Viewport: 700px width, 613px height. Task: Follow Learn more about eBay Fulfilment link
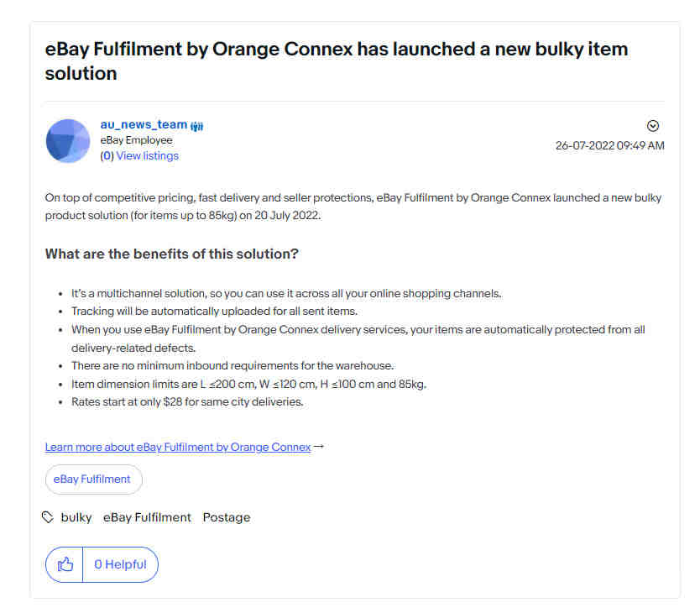pos(178,448)
